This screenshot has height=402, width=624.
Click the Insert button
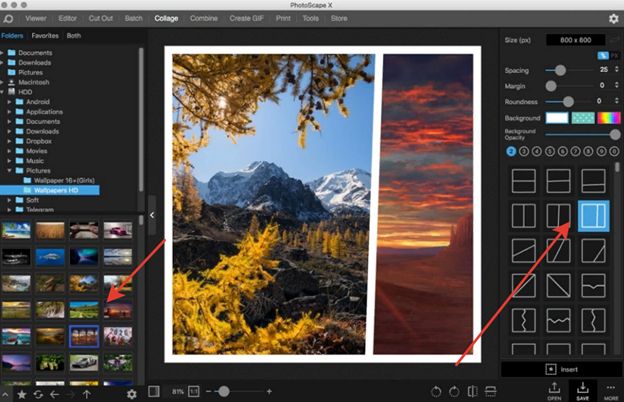tap(560, 368)
